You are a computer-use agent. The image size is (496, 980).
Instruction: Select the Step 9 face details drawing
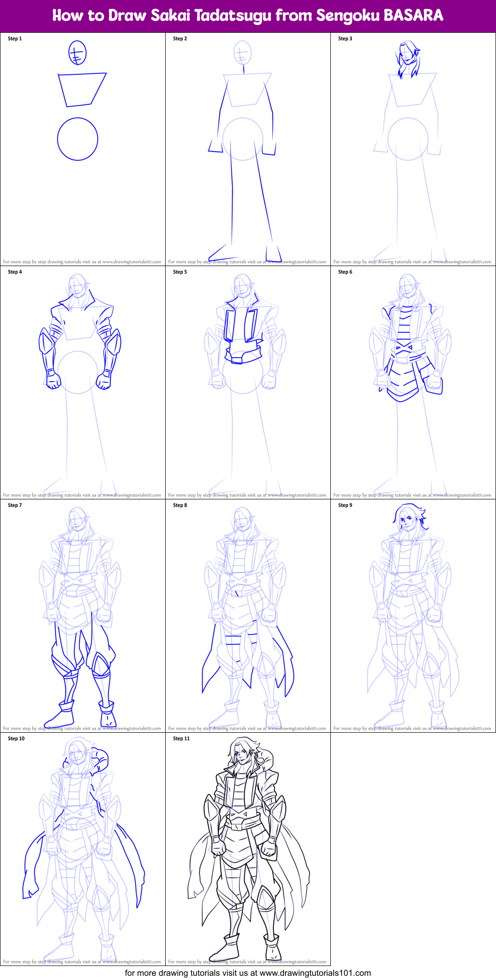point(413,616)
